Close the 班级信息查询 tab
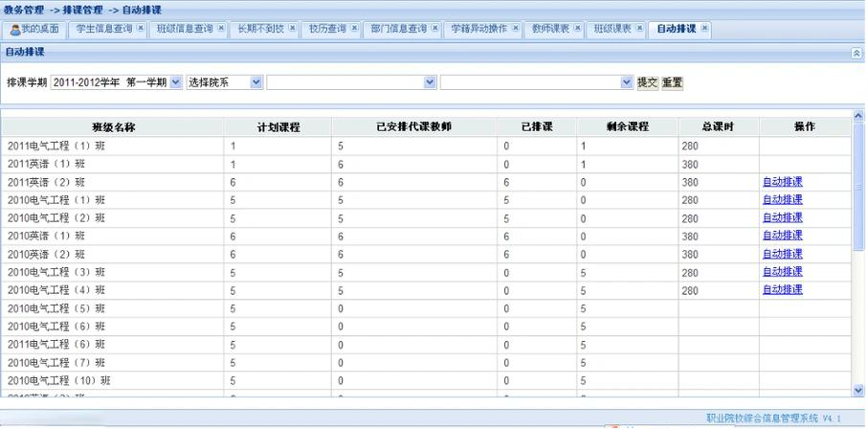Image resolution: width=868 pixels, height=430 pixels. tap(221, 28)
